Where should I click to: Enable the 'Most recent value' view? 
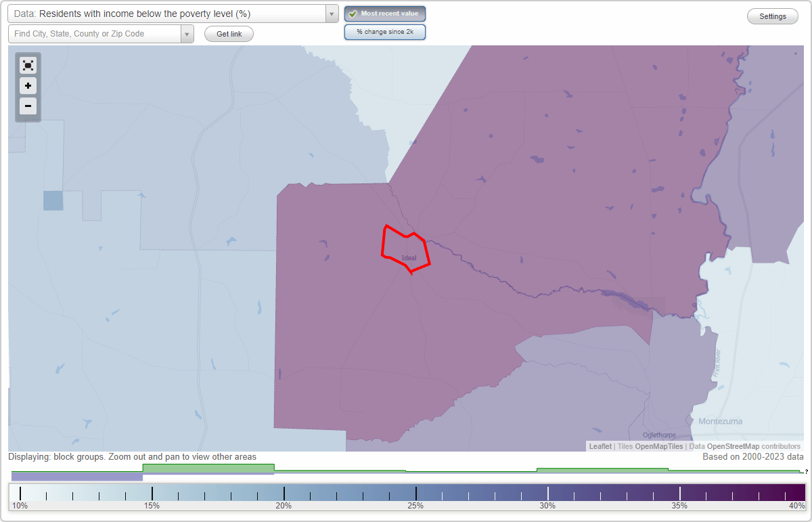pos(385,14)
